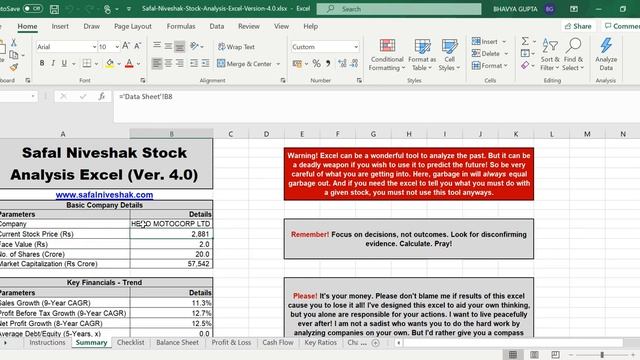The height and width of the screenshot is (360, 640).
Task: Open the Custom number format dropdown
Action: (356, 47)
